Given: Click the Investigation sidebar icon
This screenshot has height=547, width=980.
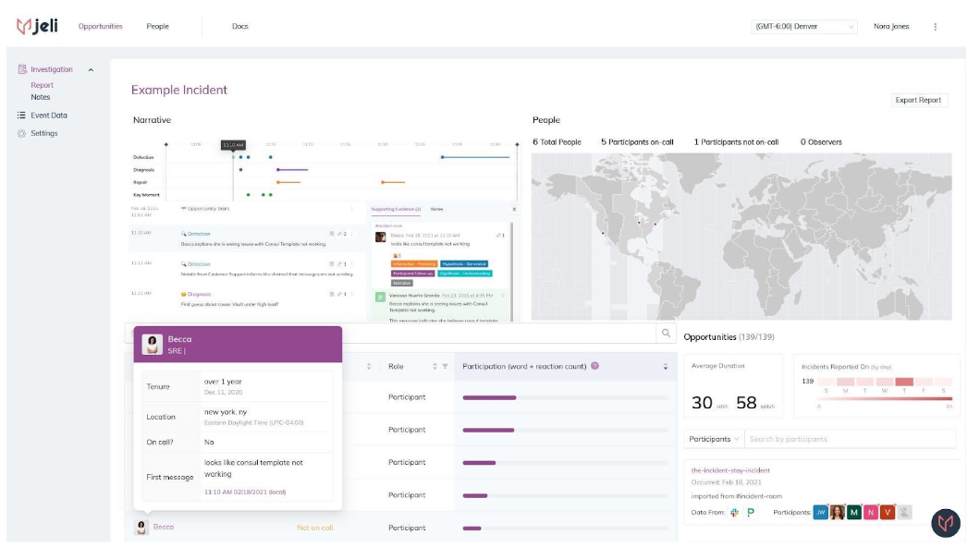Looking at the screenshot, I should point(22,69).
